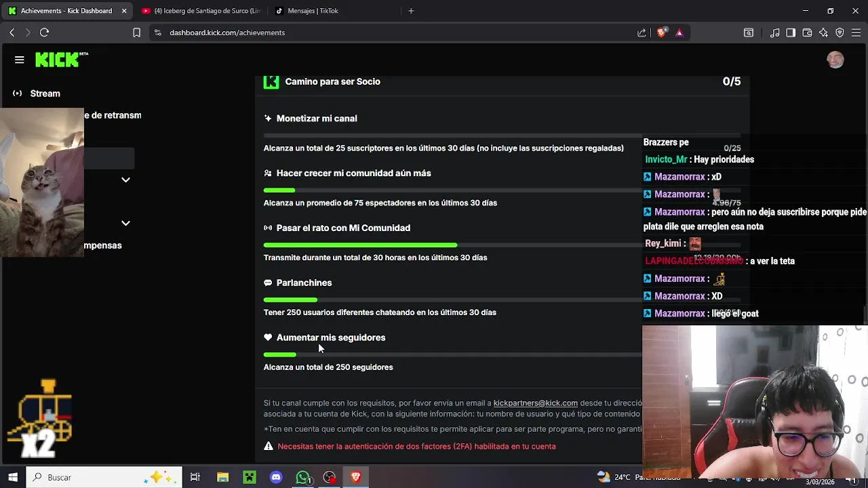
Task: Open Discord from taskbar
Action: point(276,477)
